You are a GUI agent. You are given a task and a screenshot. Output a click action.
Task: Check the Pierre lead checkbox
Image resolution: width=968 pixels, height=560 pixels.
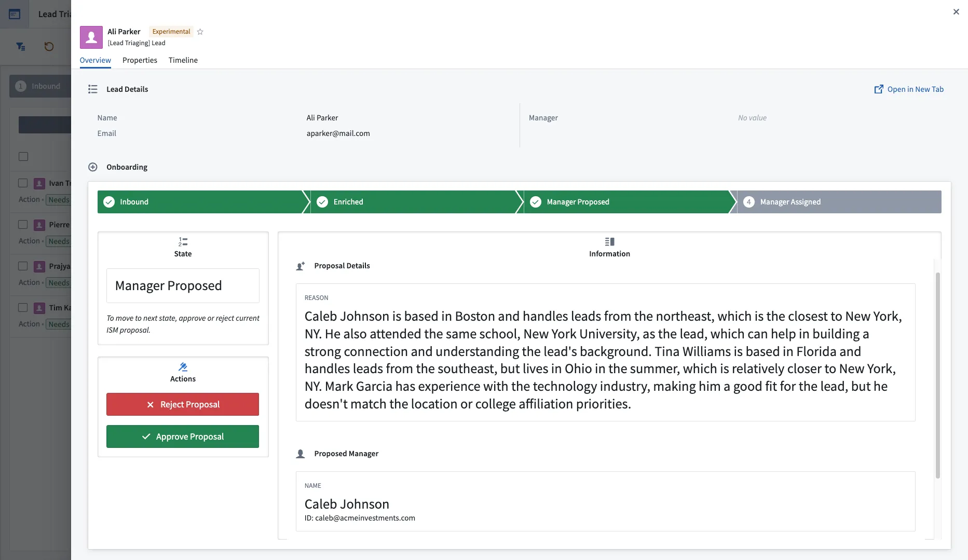click(23, 225)
